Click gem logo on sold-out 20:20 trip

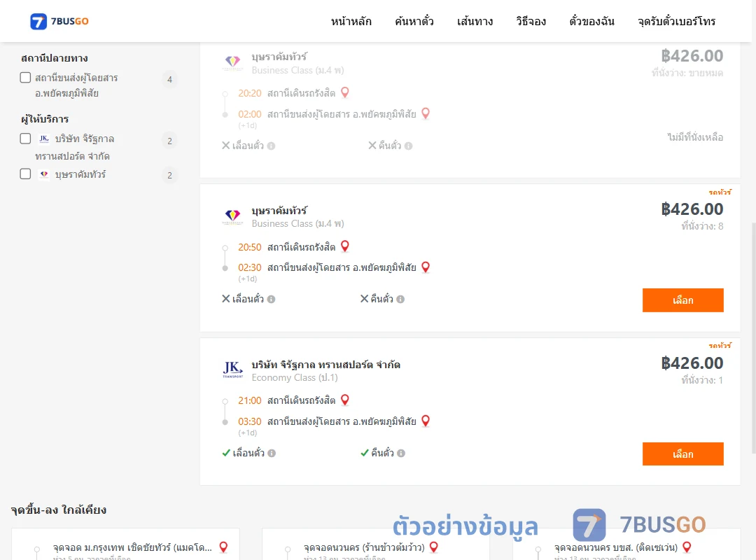pyautogui.click(x=233, y=63)
